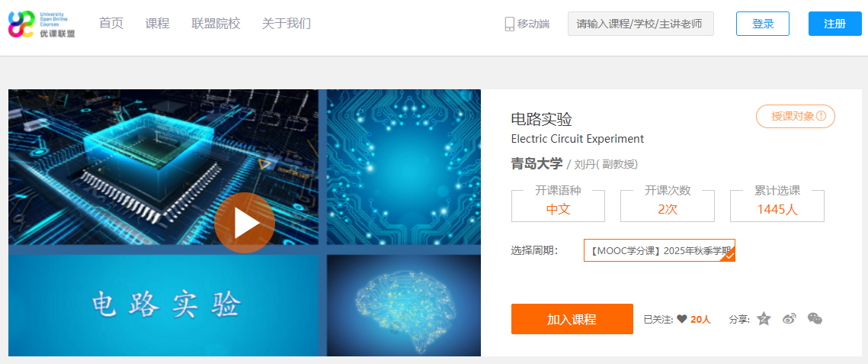Open the 青岛大学 university link
Screen dimensions: 868x364
pyautogui.click(x=536, y=164)
